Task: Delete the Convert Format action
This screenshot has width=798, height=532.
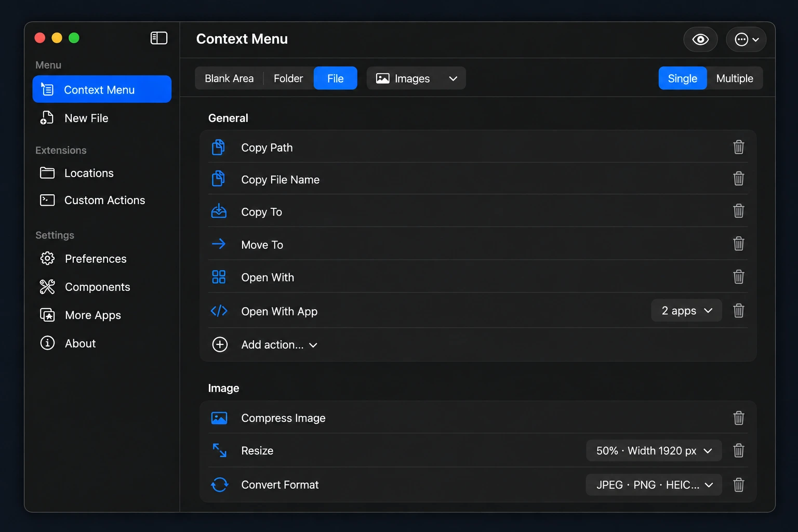Action: pos(738,485)
